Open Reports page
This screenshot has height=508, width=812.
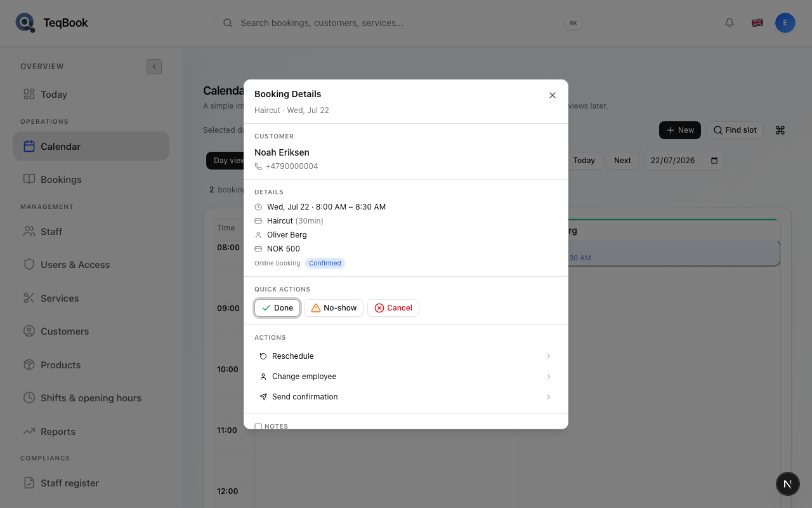tap(91, 432)
